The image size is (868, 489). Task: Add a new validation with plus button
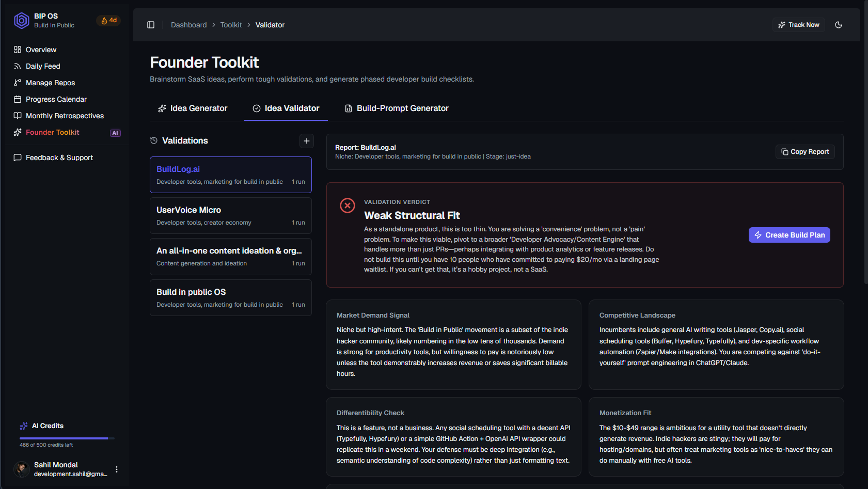[307, 141]
